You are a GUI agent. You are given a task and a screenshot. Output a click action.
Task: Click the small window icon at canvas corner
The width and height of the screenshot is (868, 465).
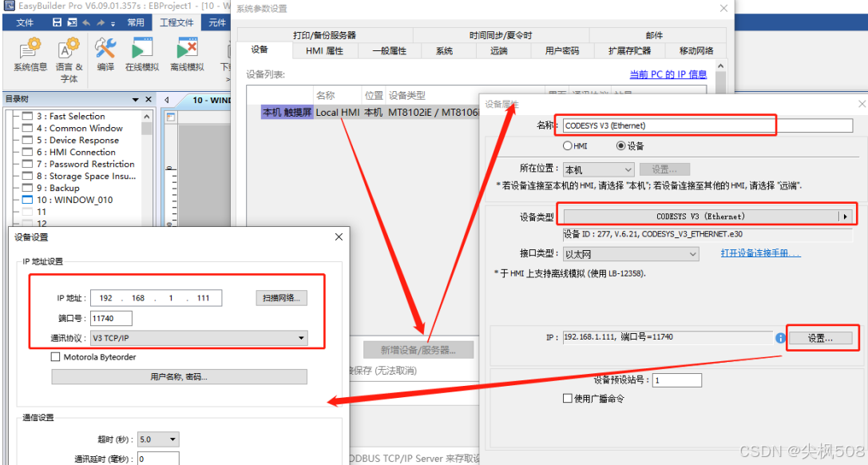tap(171, 117)
